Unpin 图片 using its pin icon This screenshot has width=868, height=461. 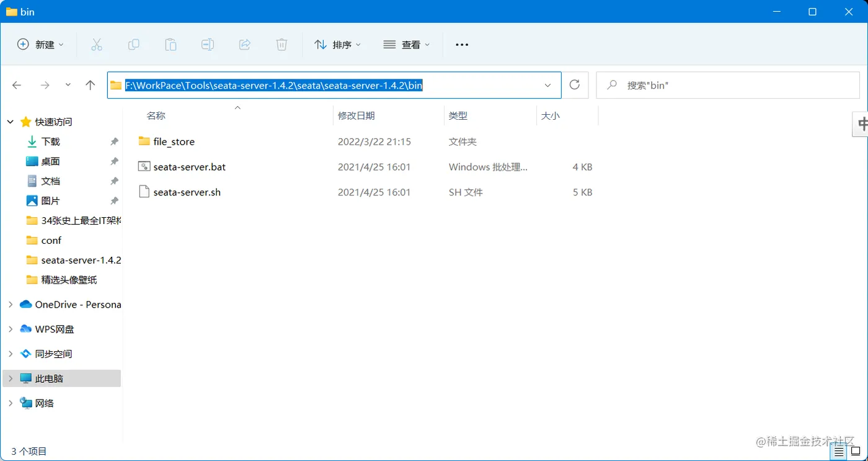tap(114, 201)
